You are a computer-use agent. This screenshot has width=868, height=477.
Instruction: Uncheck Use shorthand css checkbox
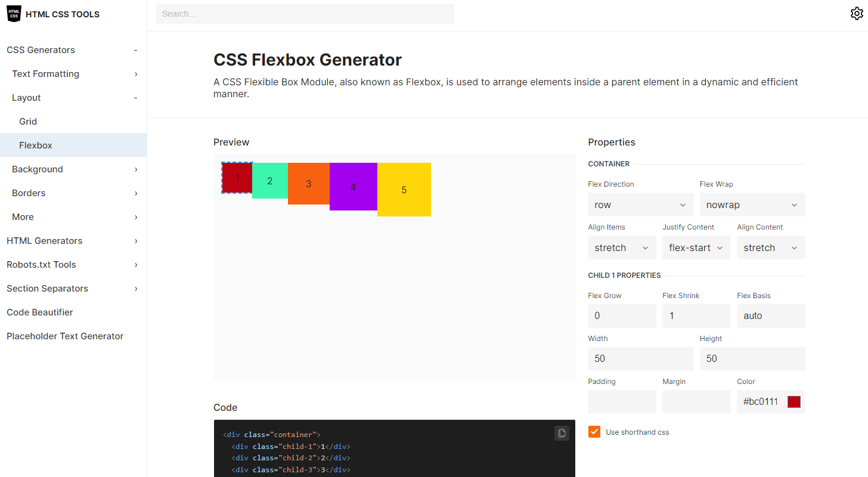click(594, 432)
